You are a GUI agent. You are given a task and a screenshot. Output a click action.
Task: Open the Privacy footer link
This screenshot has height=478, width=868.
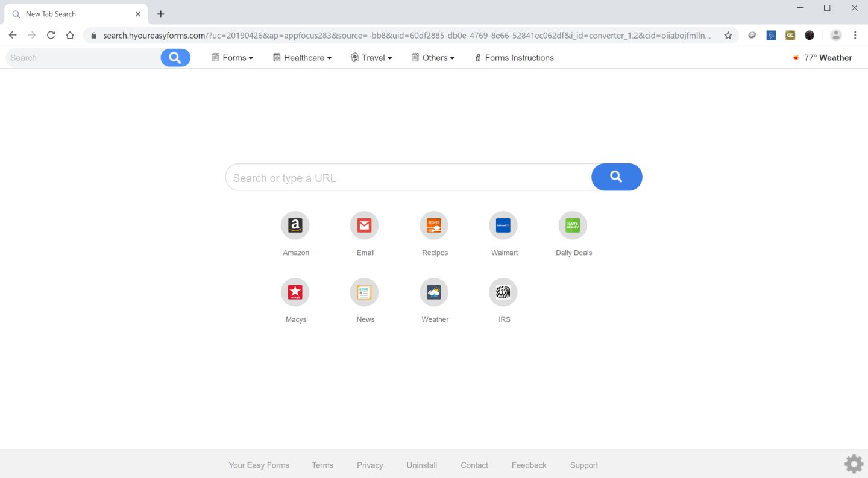(x=370, y=465)
